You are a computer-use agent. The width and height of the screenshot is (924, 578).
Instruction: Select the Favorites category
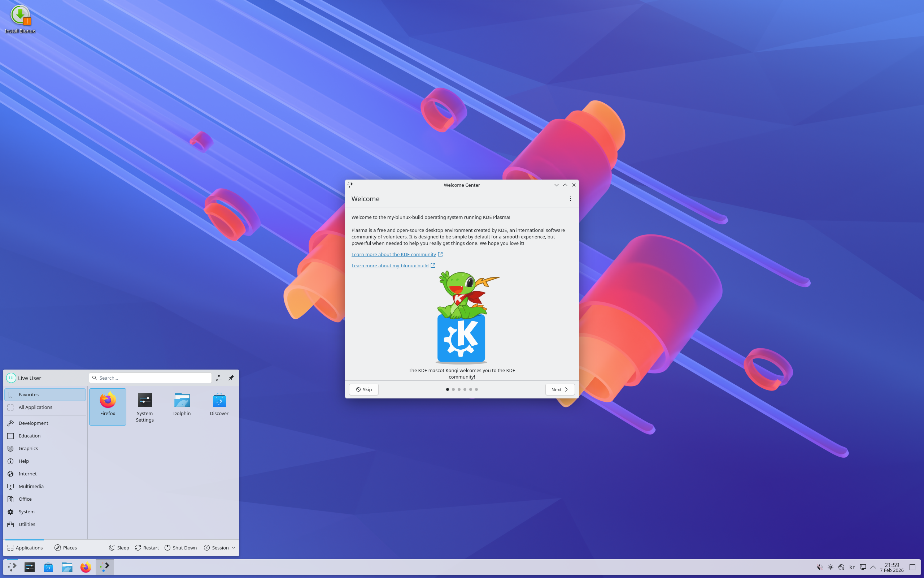(45, 394)
